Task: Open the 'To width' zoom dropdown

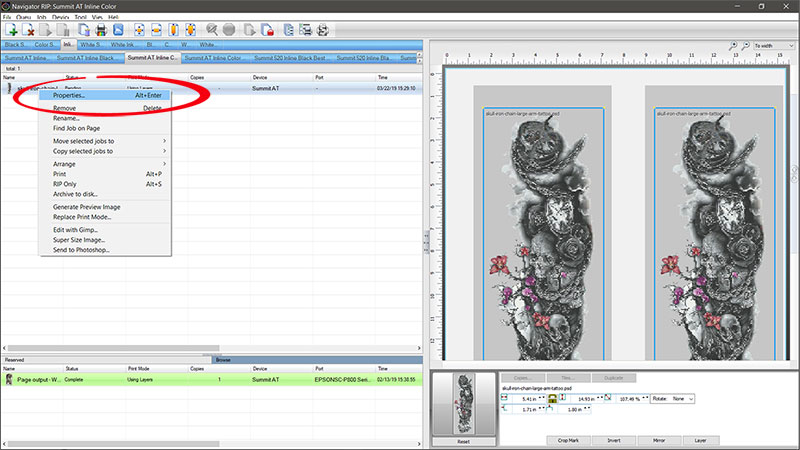Action: coord(774,46)
